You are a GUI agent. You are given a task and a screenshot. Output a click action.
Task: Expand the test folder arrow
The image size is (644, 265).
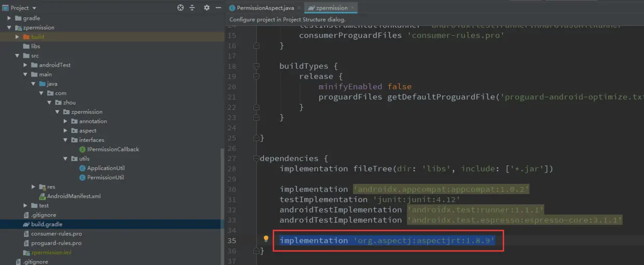25,205
